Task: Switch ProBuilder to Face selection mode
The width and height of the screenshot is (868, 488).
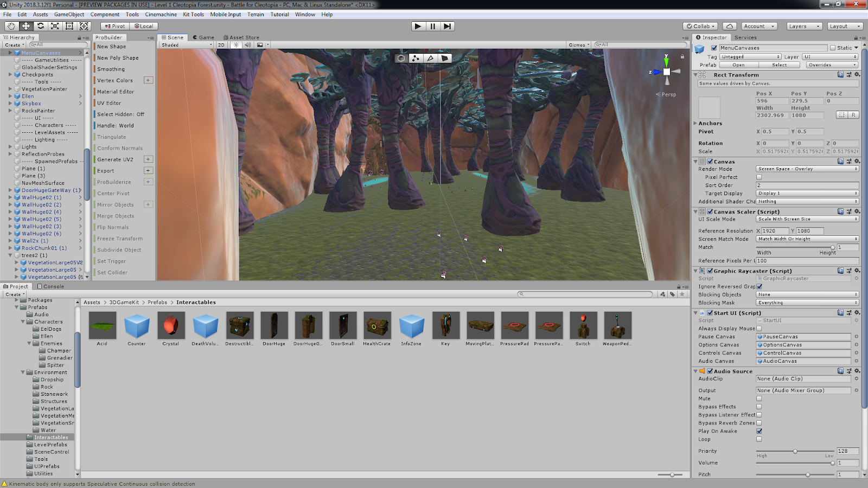Action: 445,58
